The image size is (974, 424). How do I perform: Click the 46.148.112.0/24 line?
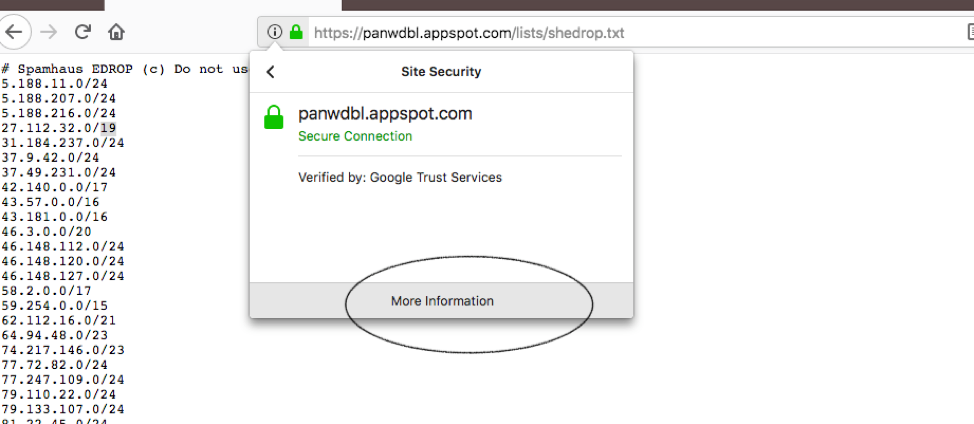(x=63, y=246)
